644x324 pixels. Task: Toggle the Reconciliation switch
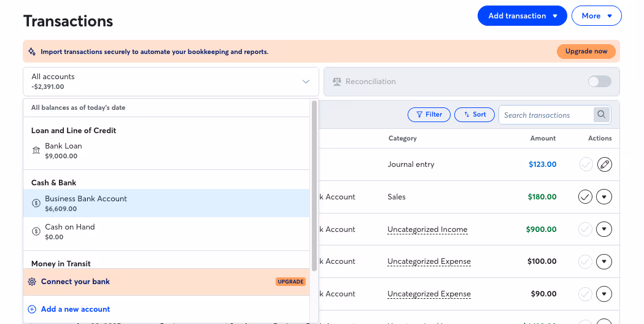coord(600,82)
